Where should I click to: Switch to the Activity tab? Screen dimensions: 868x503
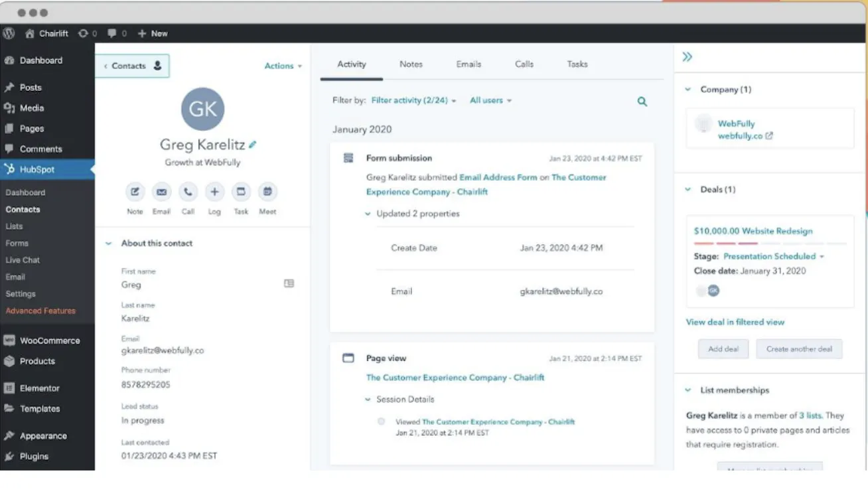(x=352, y=64)
